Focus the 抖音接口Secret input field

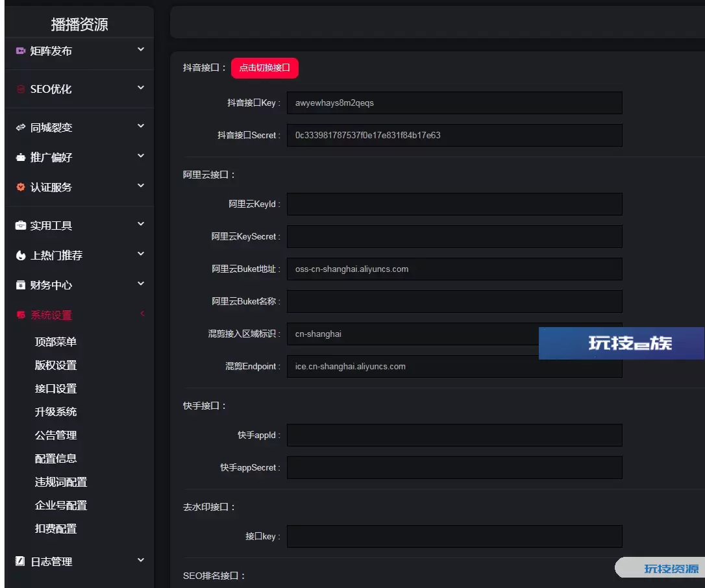coord(454,135)
